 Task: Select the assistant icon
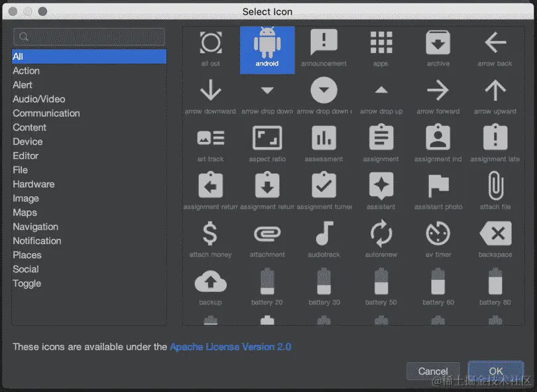381,192
